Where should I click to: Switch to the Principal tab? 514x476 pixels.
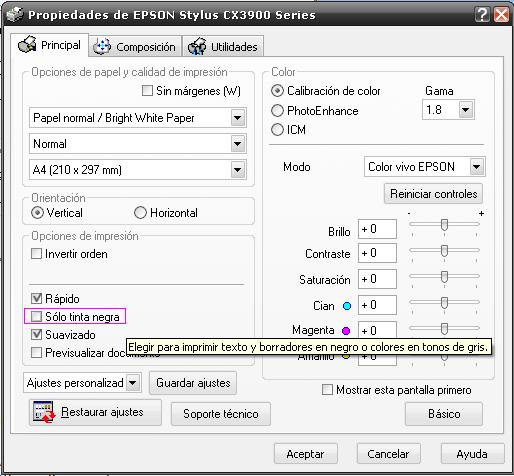click(49, 45)
